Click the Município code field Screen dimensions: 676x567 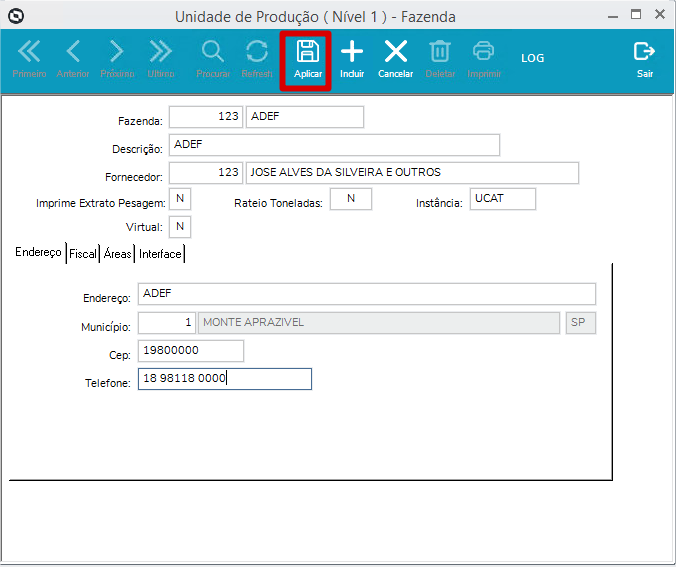tap(166, 323)
